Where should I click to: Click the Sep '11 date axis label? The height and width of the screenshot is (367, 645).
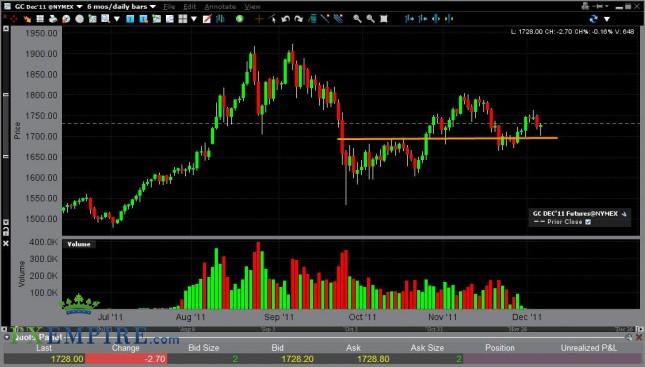click(279, 317)
